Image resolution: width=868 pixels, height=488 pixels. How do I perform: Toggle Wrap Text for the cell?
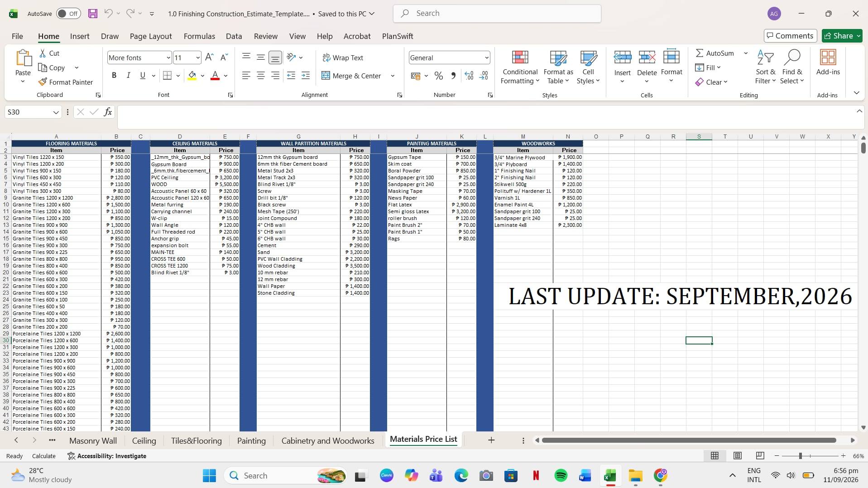tap(342, 57)
